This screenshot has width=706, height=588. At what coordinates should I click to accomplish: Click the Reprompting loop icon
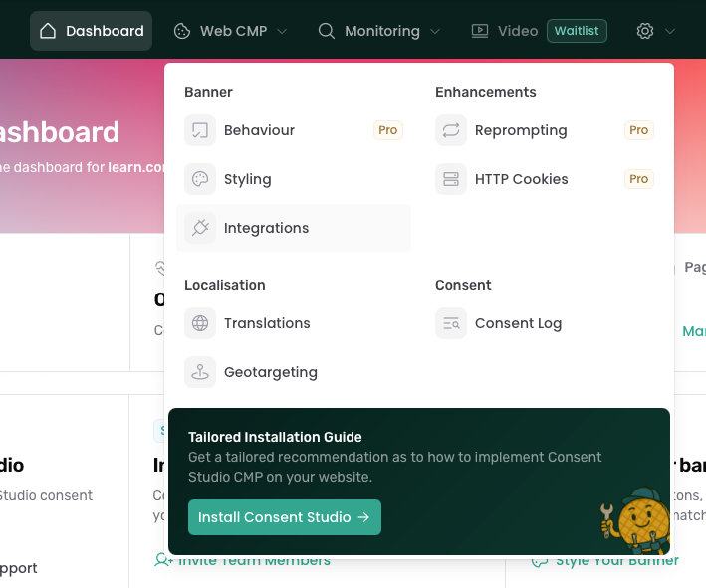pyautogui.click(x=451, y=130)
